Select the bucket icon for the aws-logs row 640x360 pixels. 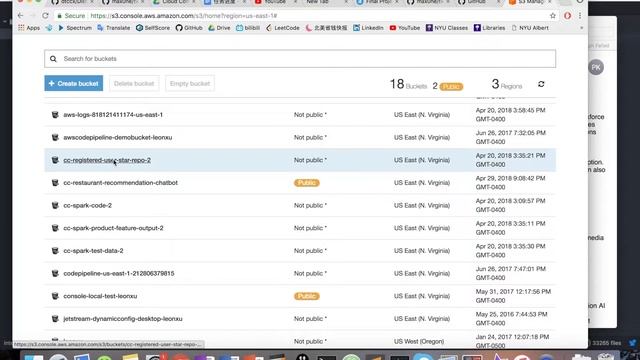click(x=55, y=115)
